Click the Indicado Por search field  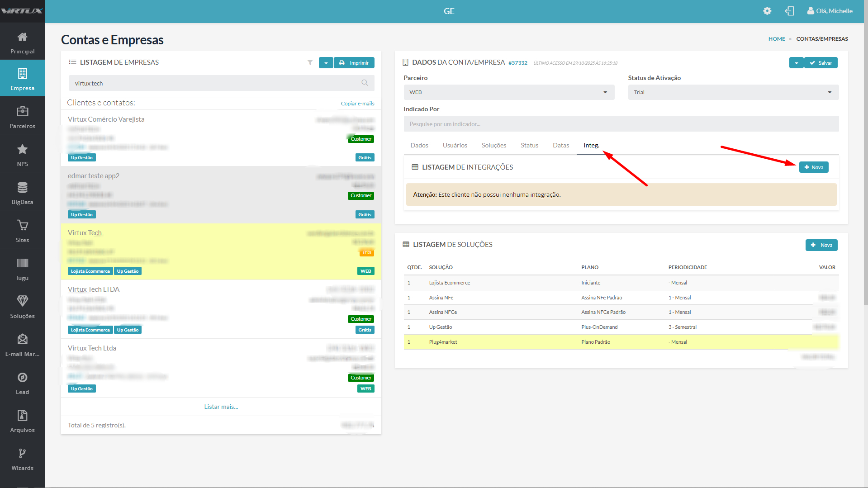click(621, 124)
